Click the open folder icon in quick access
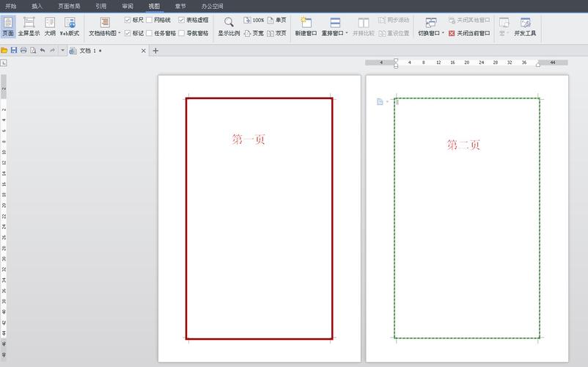 (x=4, y=51)
